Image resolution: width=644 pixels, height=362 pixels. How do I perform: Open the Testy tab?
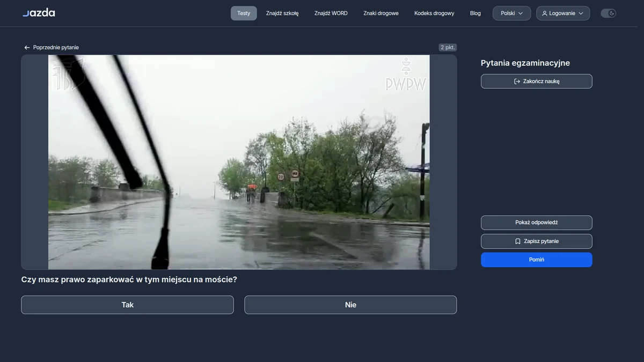click(244, 13)
